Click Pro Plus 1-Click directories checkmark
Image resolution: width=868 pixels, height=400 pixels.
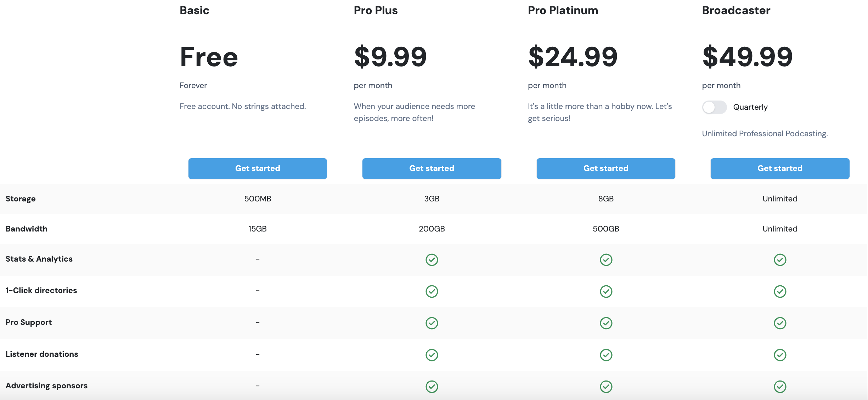pyautogui.click(x=432, y=291)
